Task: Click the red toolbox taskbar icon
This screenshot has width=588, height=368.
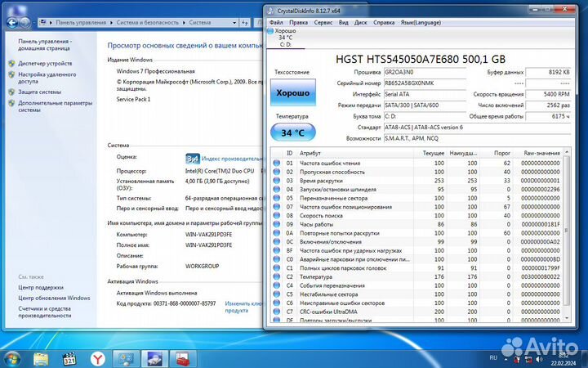Action: [x=183, y=359]
